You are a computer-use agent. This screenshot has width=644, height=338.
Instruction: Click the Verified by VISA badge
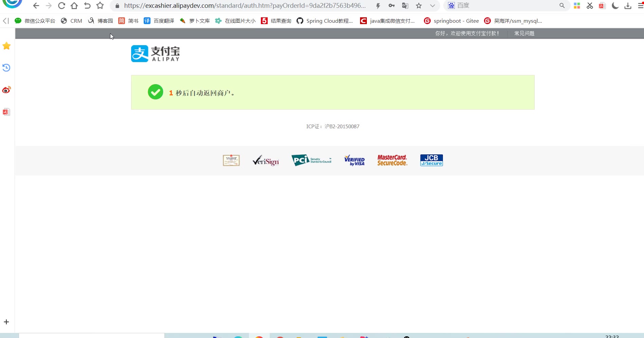click(354, 160)
